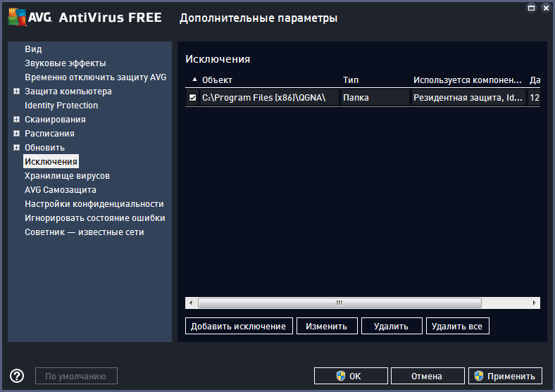The width and height of the screenshot is (555, 392).
Task: Sort by the Объект column header
Action: 217,80
